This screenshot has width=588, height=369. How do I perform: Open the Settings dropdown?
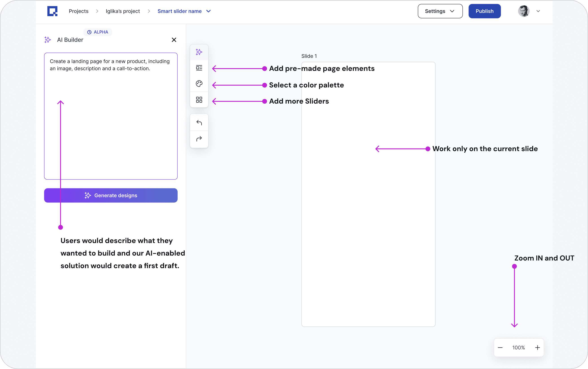pos(440,11)
